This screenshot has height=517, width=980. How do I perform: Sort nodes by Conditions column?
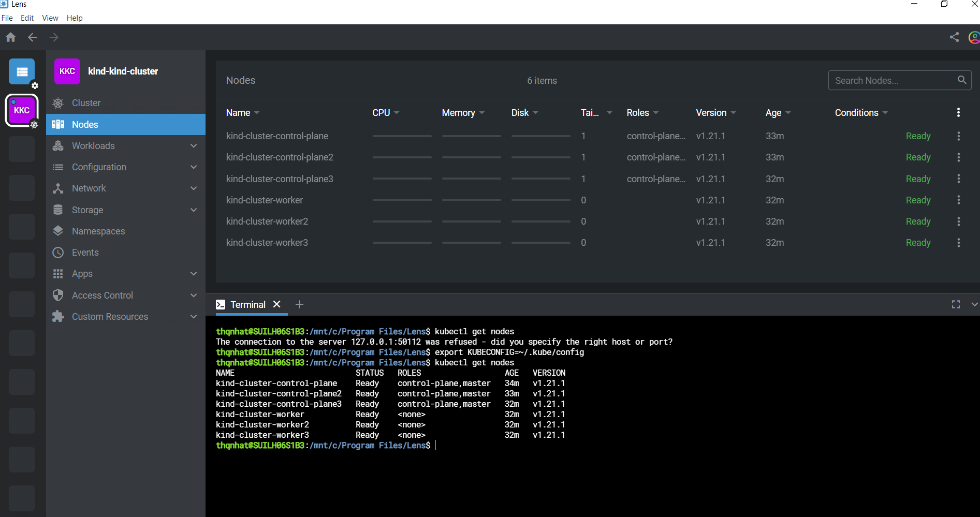(x=861, y=113)
